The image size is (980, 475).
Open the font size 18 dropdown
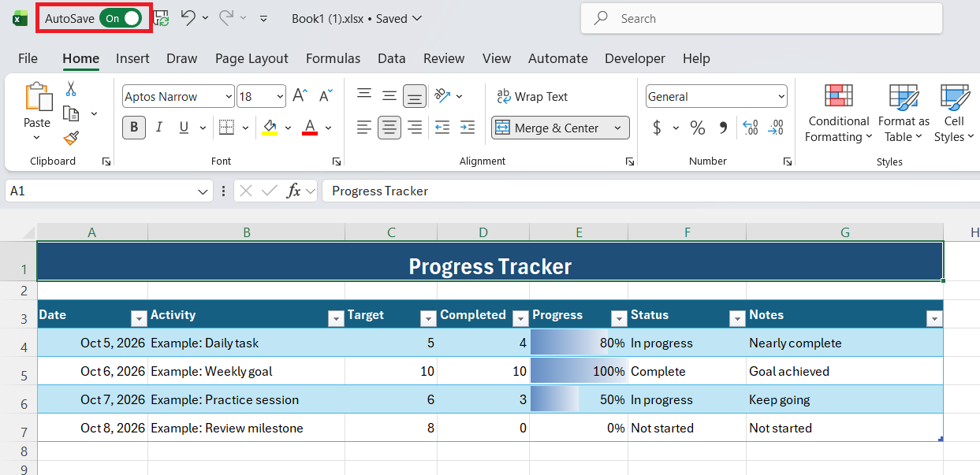pos(281,96)
